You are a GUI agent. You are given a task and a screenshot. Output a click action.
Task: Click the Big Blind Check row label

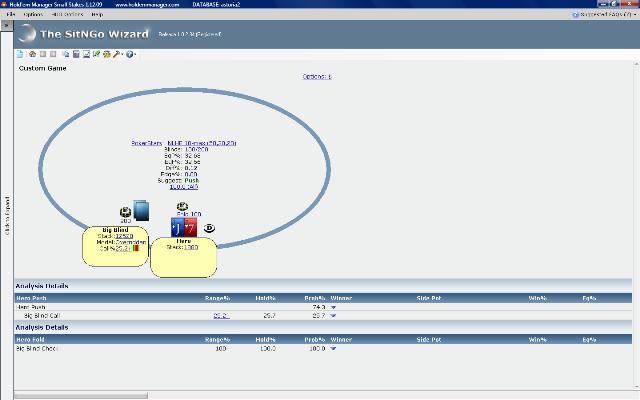(37, 349)
